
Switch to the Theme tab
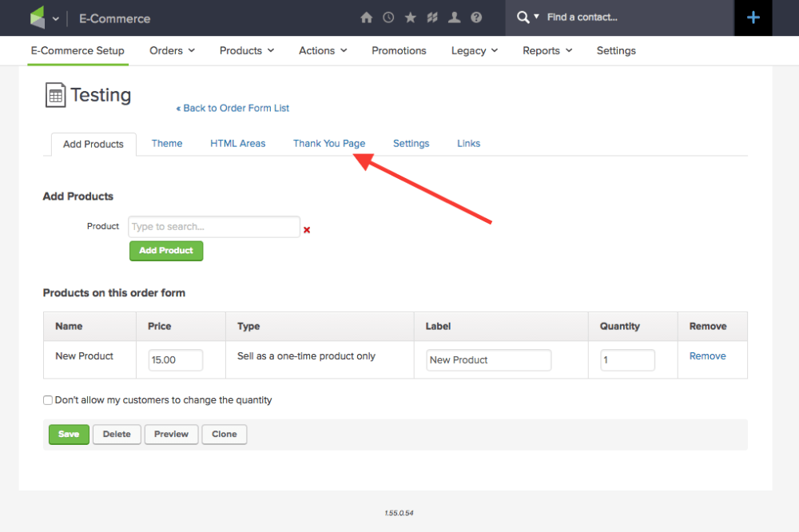[167, 143]
